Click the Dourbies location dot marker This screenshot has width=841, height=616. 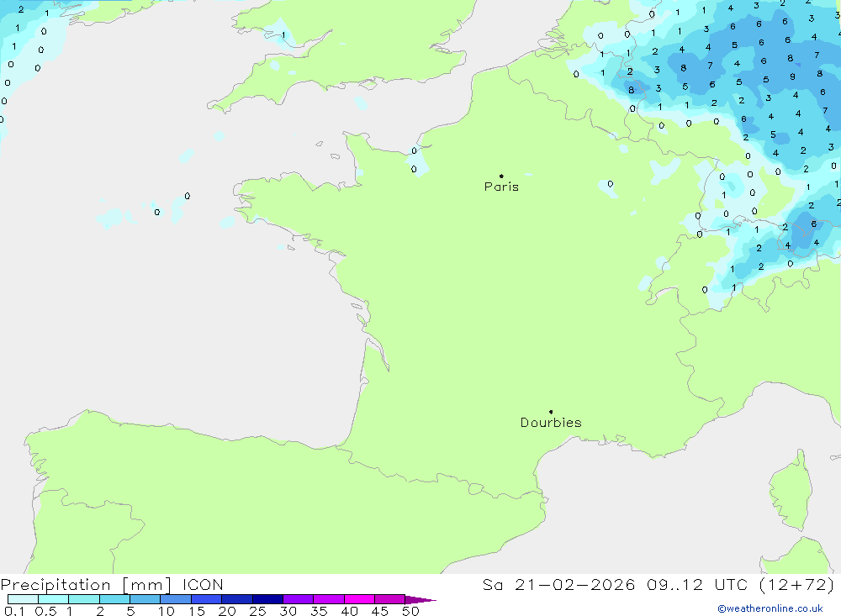[551, 412]
